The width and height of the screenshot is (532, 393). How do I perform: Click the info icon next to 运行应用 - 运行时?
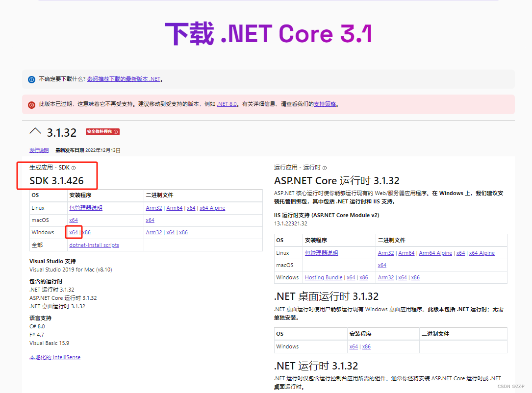tap(325, 168)
